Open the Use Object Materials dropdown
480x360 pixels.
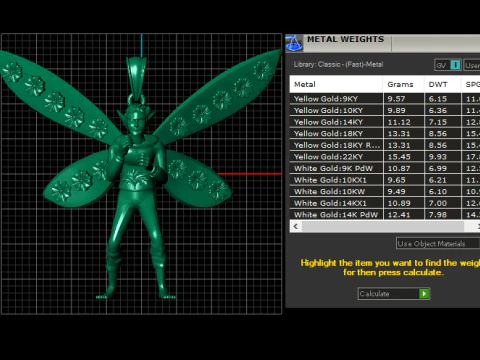point(438,244)
